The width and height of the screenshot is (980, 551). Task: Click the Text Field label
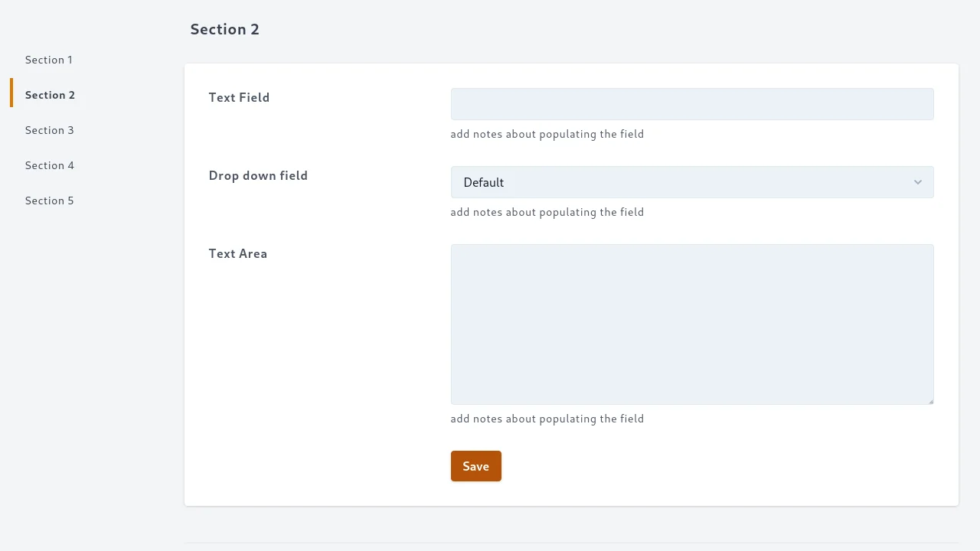pos(239,97)
